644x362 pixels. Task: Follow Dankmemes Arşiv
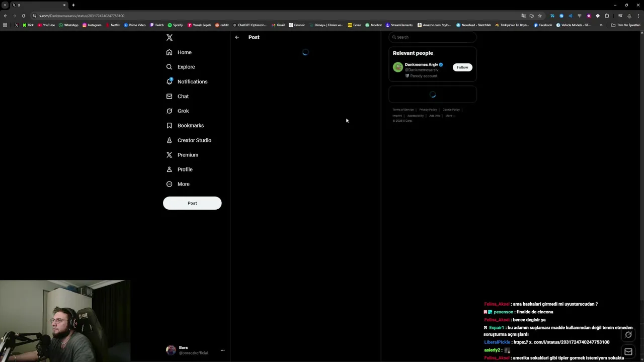click(x=462, y=67)
